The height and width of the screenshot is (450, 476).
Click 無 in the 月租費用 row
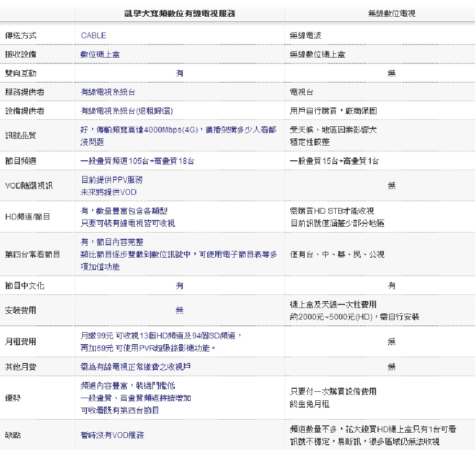click(x=392, y=342)
